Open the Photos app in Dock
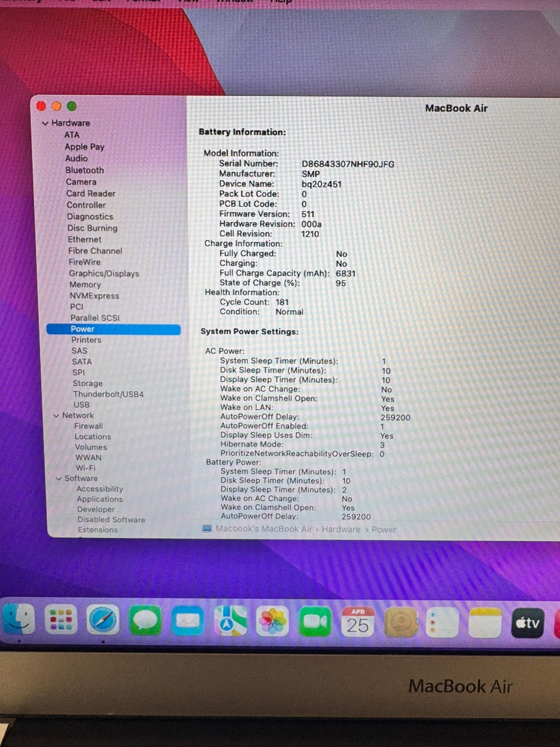Image resolution: width=560 pixels, height=747 pixels. [273, 621]
